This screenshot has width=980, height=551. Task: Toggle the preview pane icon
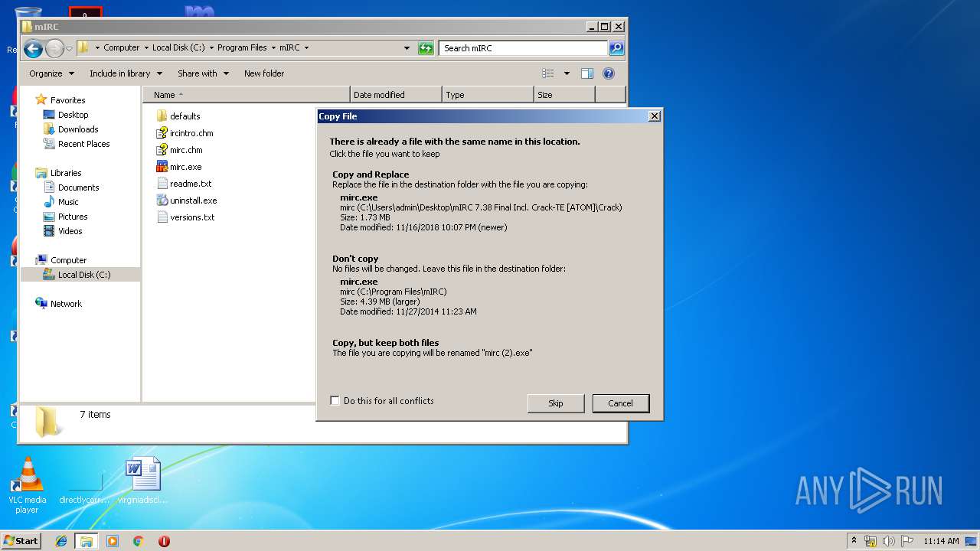point(587,73)
